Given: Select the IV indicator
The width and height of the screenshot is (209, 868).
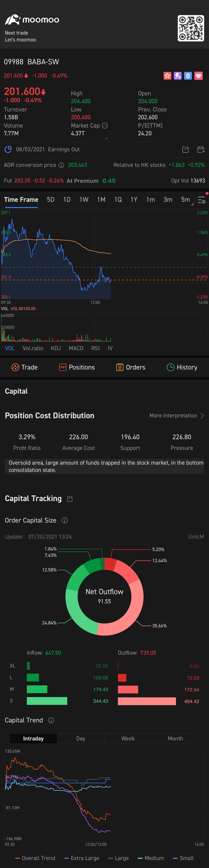Looking at the screenshot, I should click(110, 348).
